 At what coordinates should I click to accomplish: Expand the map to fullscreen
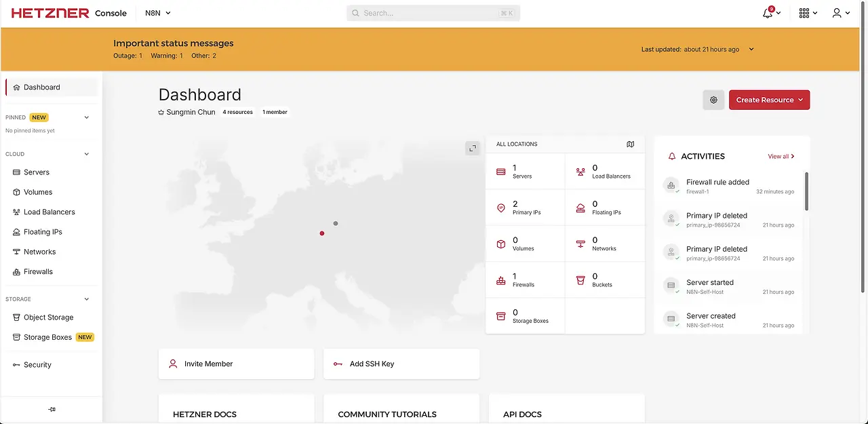(473, 148)
